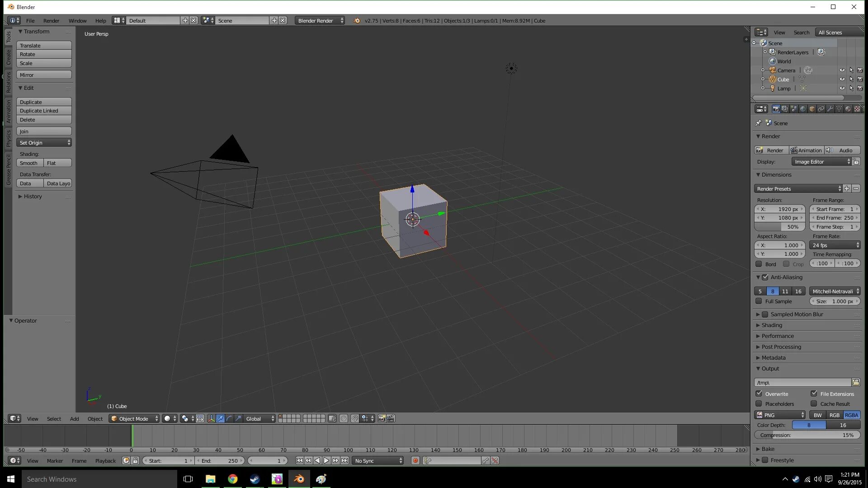Open the Image Editor display dropdown
Image resolution: width=868 pixels, height=488 pixels.
[x=821, y=161]
